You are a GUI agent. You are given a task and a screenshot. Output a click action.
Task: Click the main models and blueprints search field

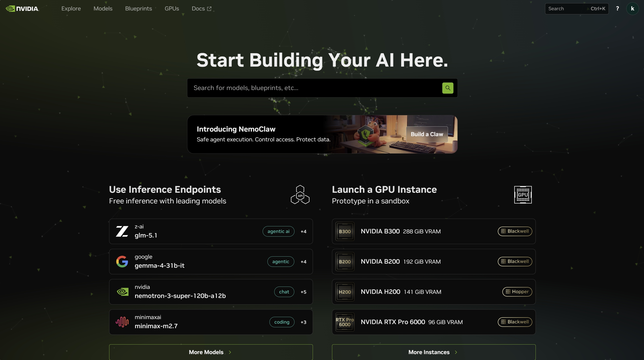pyautogui.click(x=314, y=88)
